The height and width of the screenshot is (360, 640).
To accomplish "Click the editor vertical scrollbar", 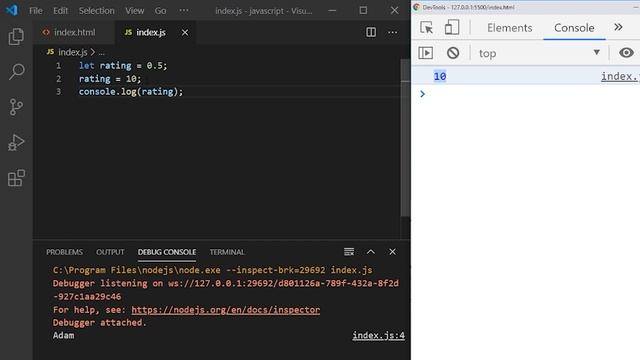I will [405, 139].
